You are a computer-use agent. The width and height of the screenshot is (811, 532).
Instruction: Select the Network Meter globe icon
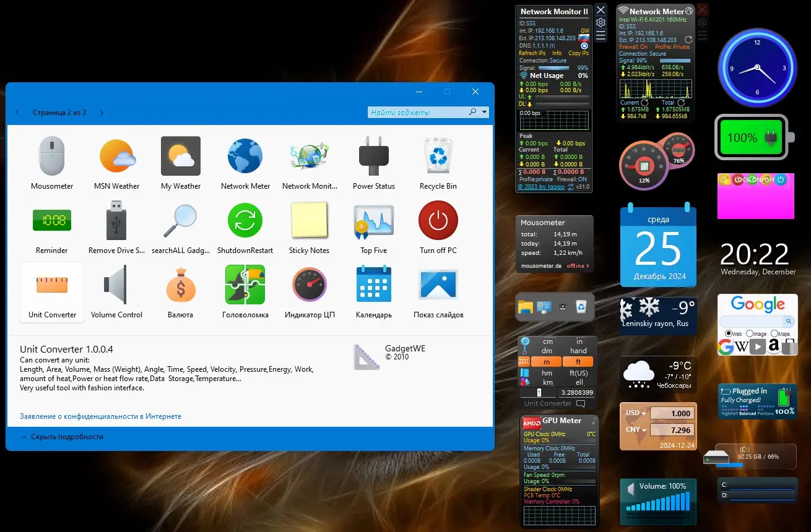tap(245, 156)
